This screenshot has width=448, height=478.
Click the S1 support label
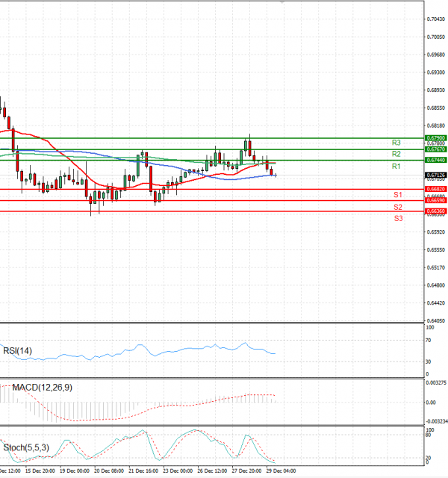(398, 195)
